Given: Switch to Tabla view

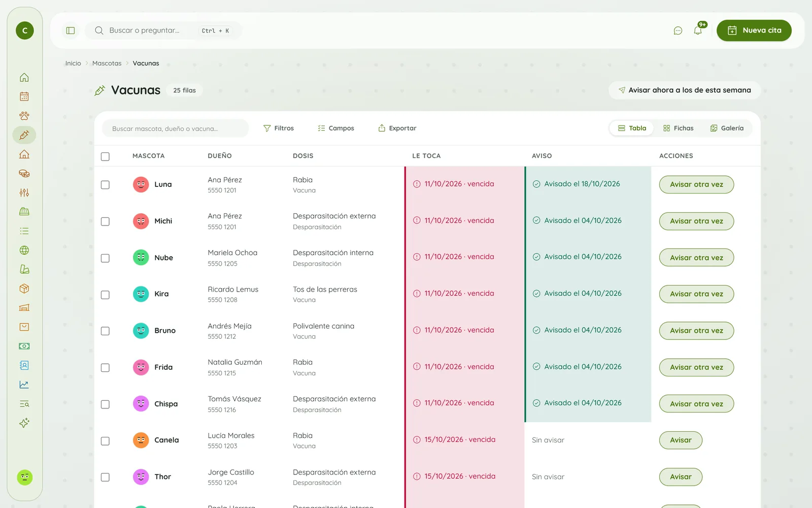Looking at the screenshot, I should pyautogui.click(x=632, y=128).
